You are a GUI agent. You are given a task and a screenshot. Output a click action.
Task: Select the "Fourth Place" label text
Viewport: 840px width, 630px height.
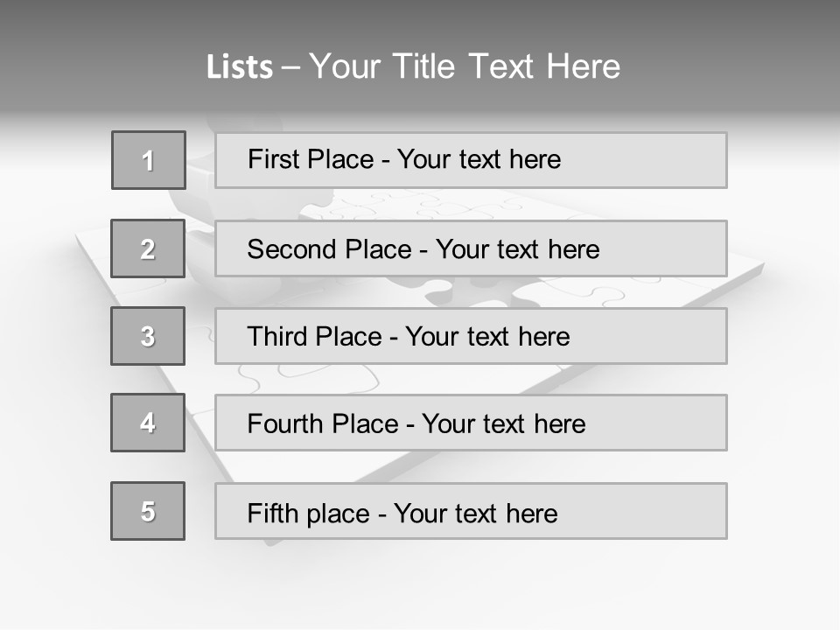point(322,424)
